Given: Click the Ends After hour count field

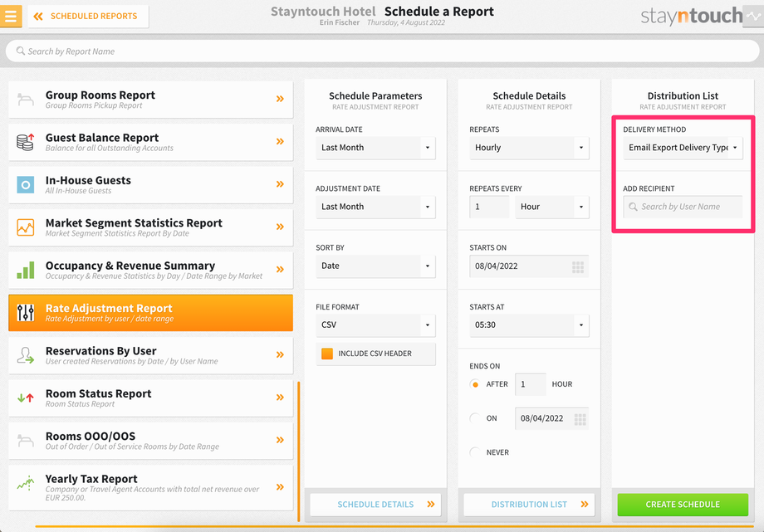Looking at the screenshot, I should click(530, 384).
